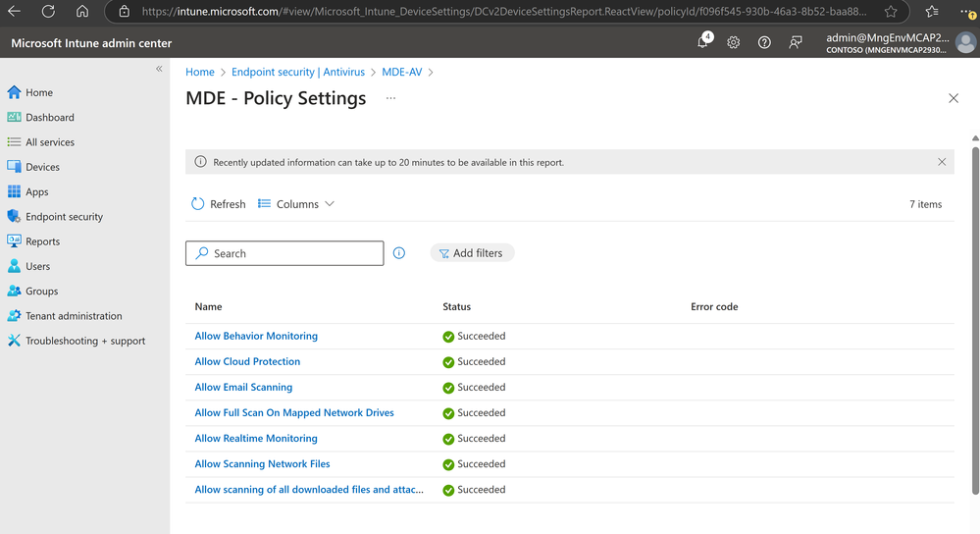Open Allow scanning of all downloaded files setting
Viewport: 980px width, 534px height.
pyautogui.click(x=309, y=490)
